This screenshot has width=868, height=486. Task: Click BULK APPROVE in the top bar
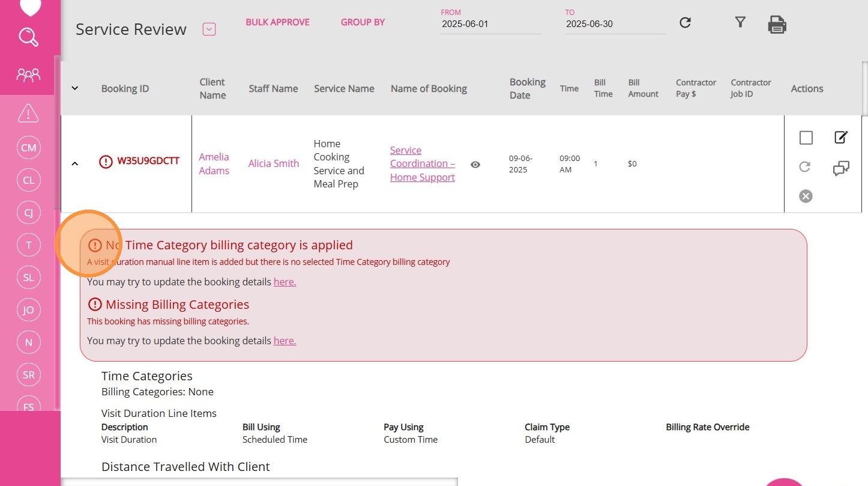(277, 22)
